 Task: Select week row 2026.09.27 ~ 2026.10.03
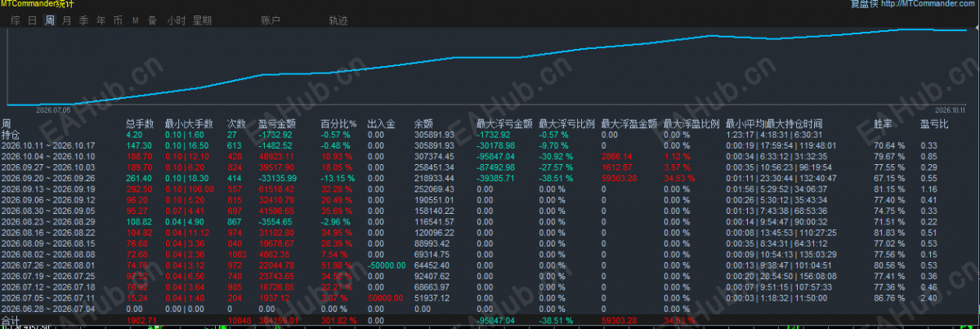47,167
